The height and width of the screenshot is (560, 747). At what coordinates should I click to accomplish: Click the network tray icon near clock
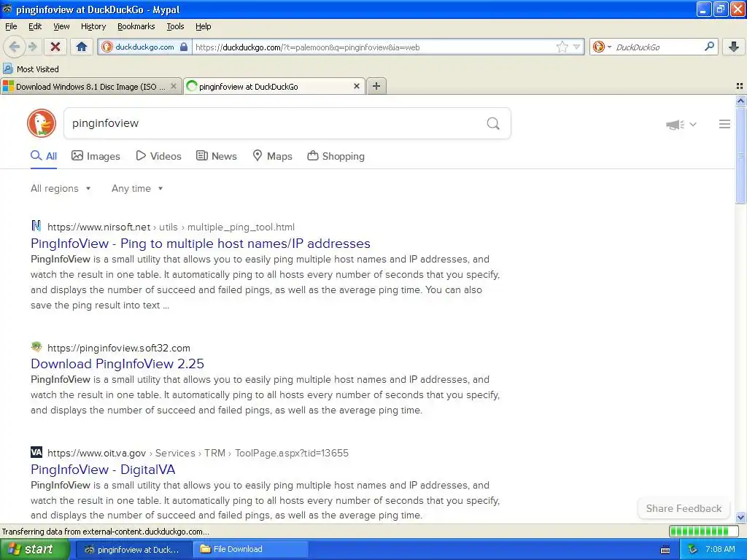693,550
